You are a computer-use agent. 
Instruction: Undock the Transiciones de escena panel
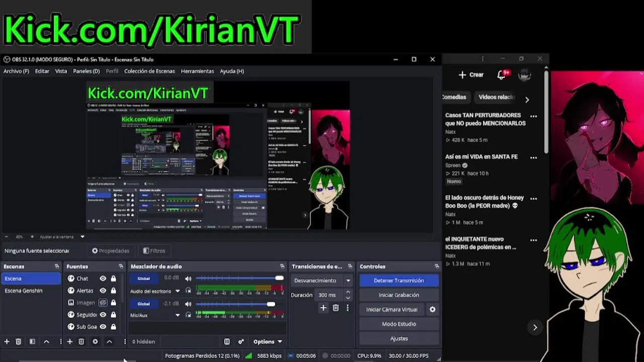tap(350, 266)
